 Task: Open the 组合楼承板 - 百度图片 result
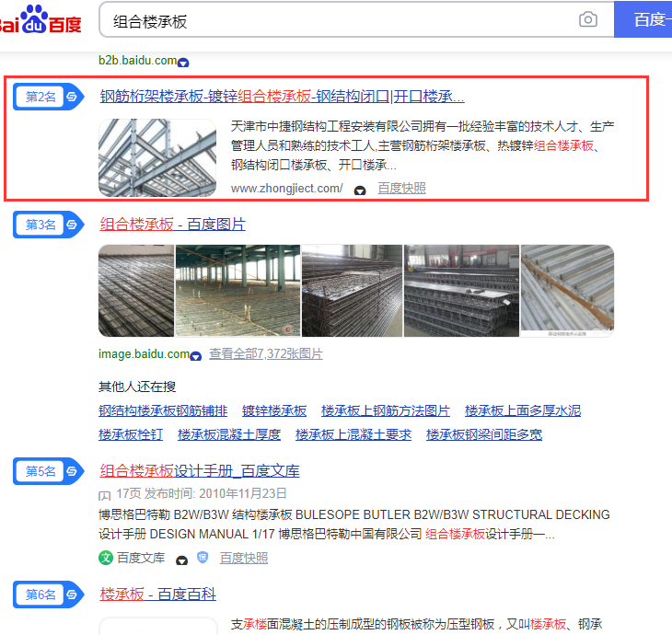click(x=173, y=225)
